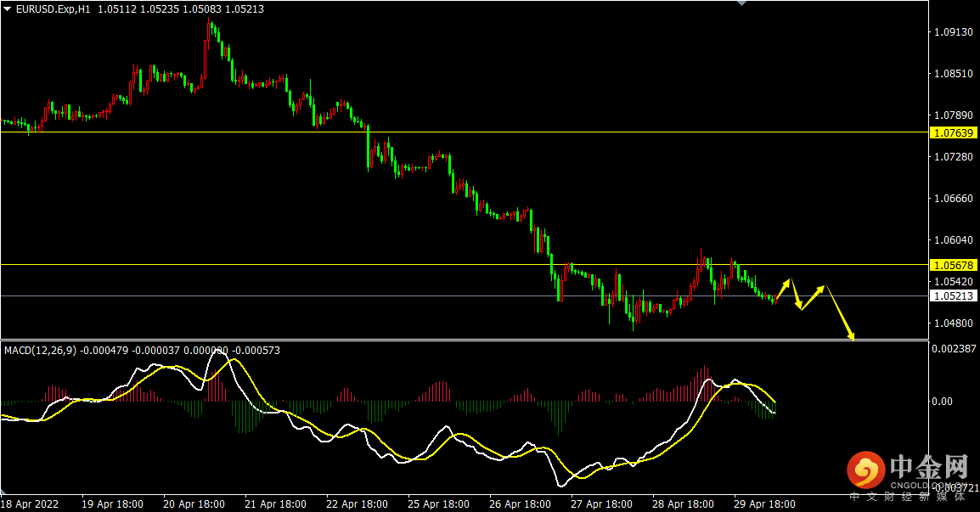Screen dimensions: 980x512
Task: Click the 0.002387 MACD scale label
Action: [954, 349]
